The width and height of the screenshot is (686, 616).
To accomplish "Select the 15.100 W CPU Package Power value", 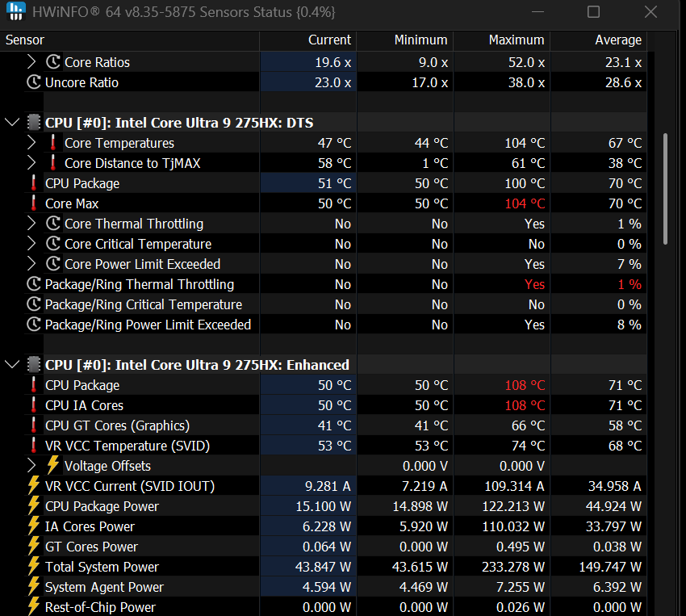I will point(324,506).
